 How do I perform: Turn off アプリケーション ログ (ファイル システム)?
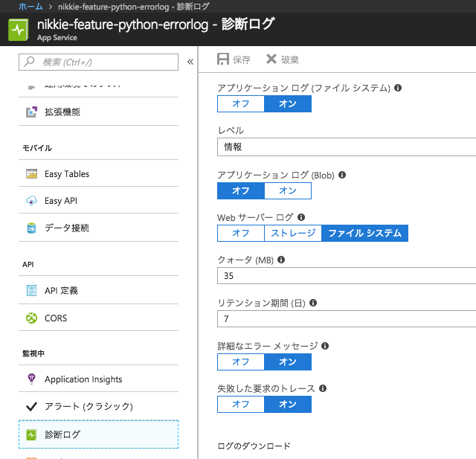[241, 104]
